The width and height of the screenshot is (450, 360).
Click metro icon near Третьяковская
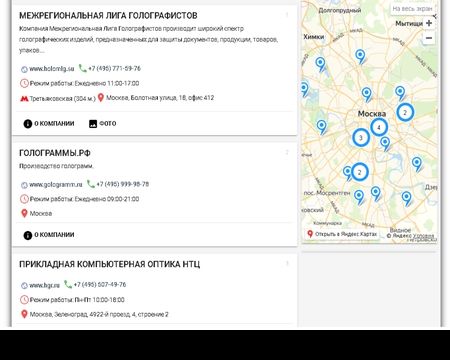pos(24,99)
